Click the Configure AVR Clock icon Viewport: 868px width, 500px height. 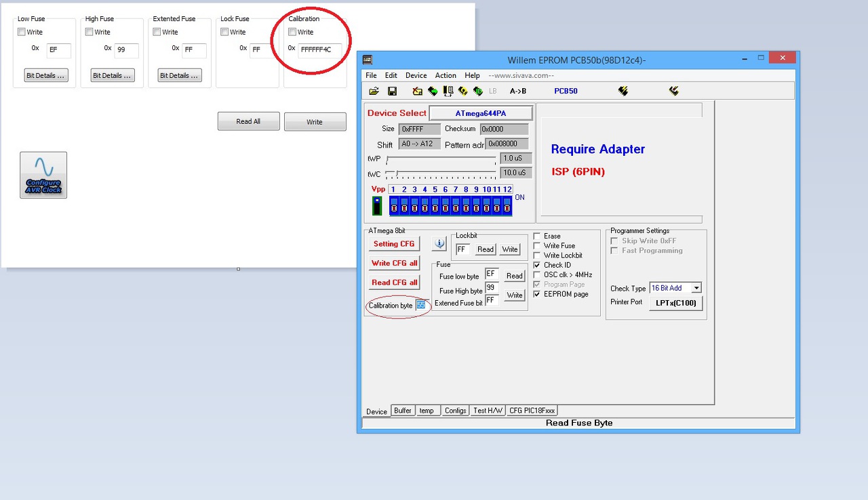point(43,175)
